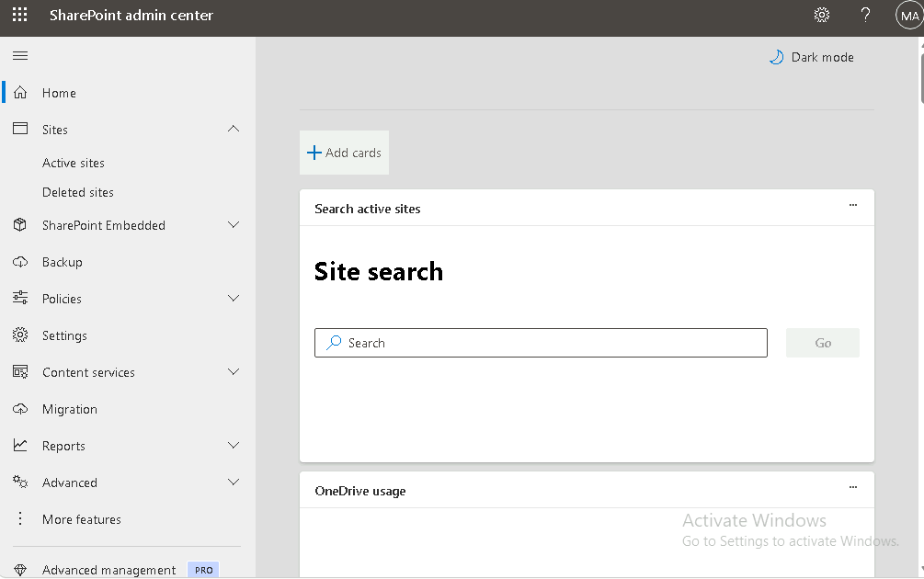Collapse the navigation hamburger menu
924x579 pixels.
click(x=20, y=55)
